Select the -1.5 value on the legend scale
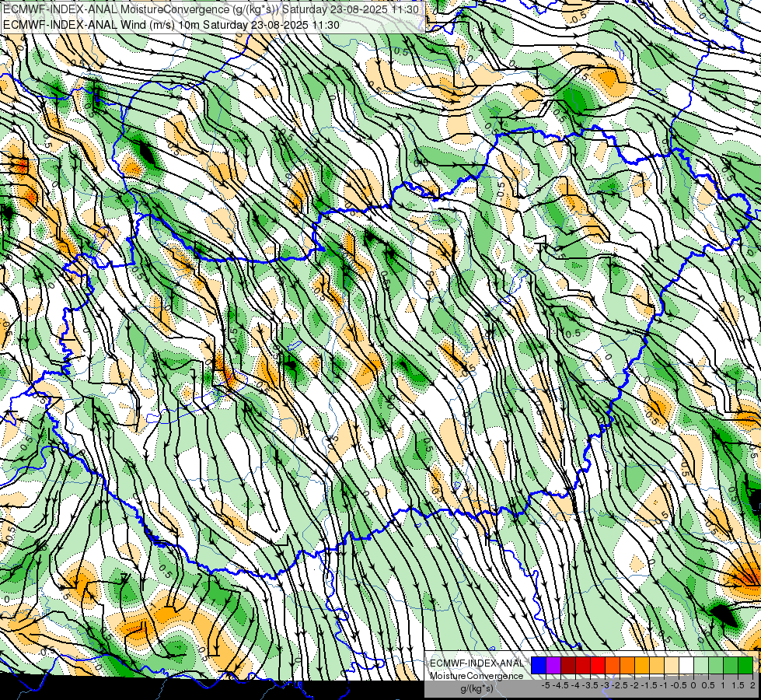Viewport: 761px width, 700px height. 649,685
